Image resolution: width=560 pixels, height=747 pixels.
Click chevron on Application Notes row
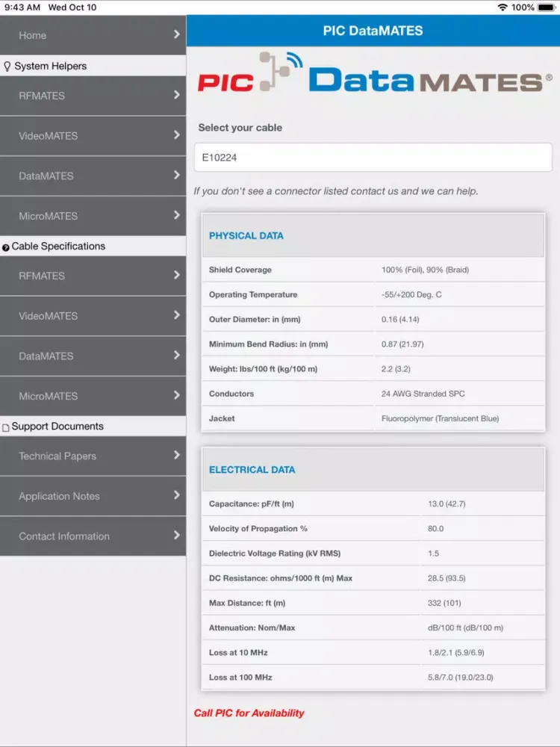pos(177,495)
